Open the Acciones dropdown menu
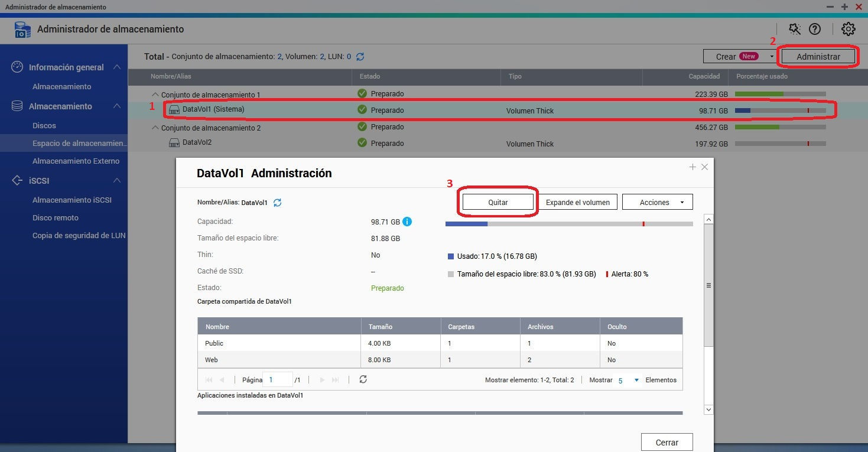Image resolution: width=868 pixels, height=452 pixels. (x=657, y=202)
